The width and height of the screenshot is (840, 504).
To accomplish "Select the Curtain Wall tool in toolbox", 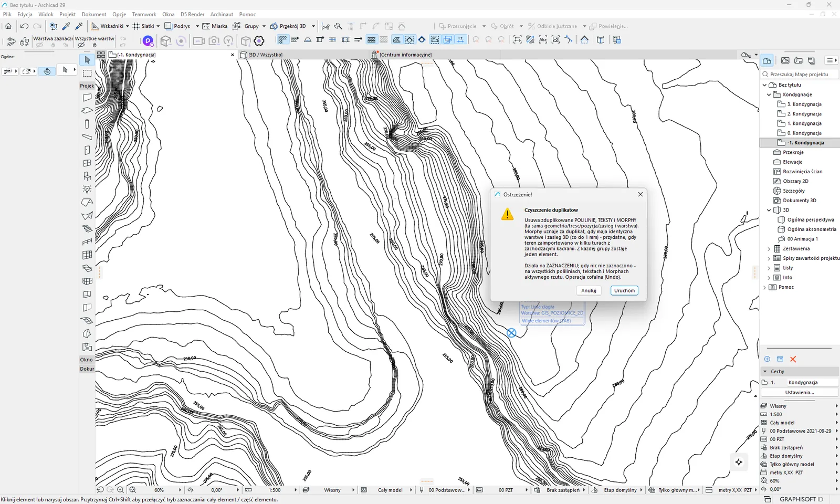I will coord(87,255).
